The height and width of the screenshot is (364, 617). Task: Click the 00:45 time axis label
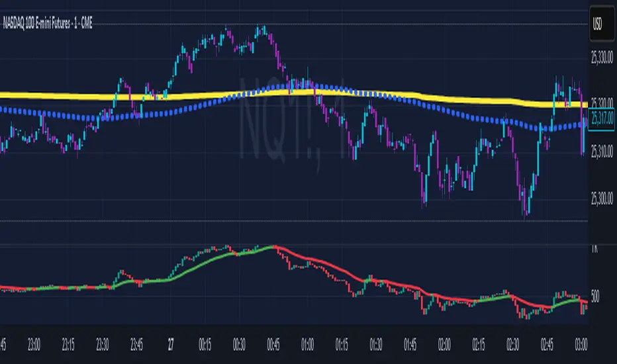coord(273,345)
